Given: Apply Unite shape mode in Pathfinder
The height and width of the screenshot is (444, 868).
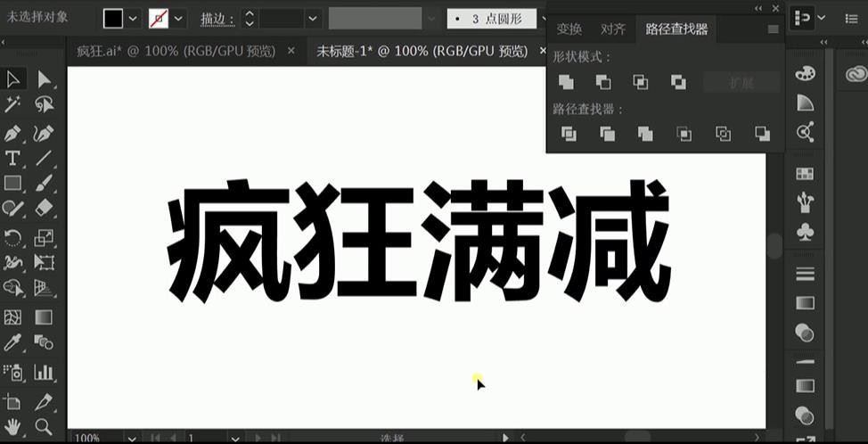Looking at the screenshot, I should click(x=566, y=83).
